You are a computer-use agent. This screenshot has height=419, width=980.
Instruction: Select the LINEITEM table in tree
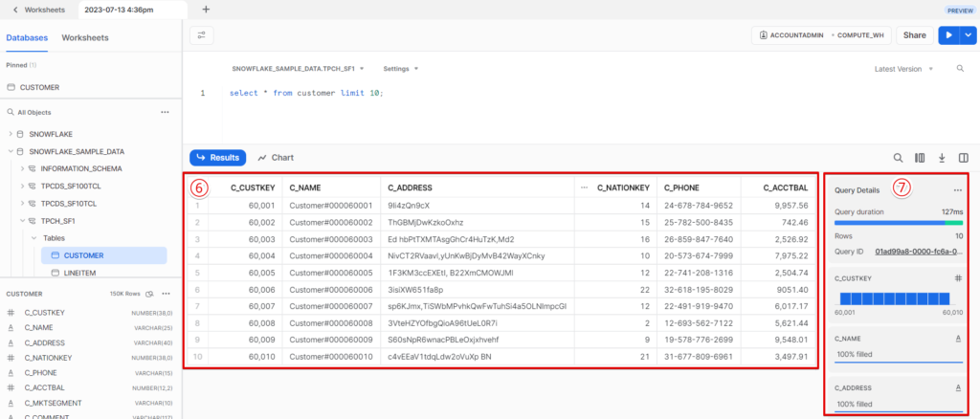(x=79, y=274)
